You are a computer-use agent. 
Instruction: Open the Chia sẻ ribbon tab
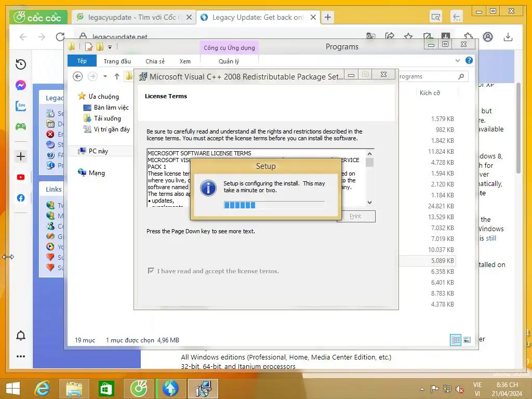click(155, 61)
